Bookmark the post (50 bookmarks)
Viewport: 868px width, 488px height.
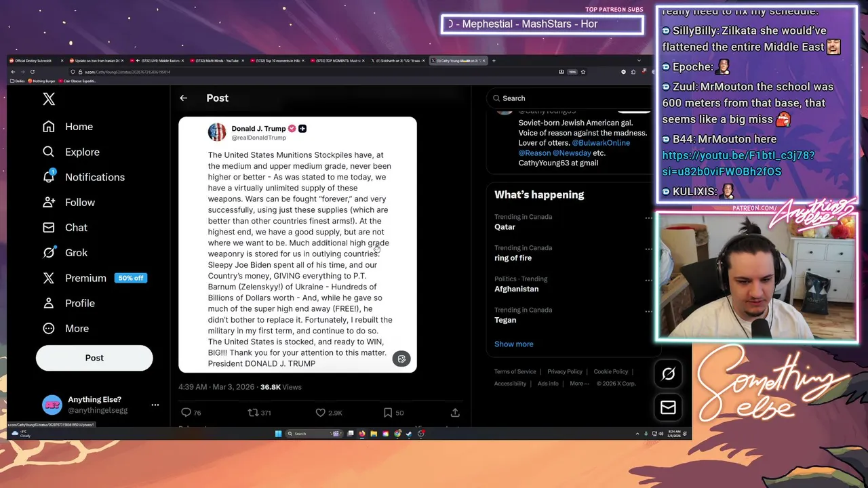click(x=393, y=412)
